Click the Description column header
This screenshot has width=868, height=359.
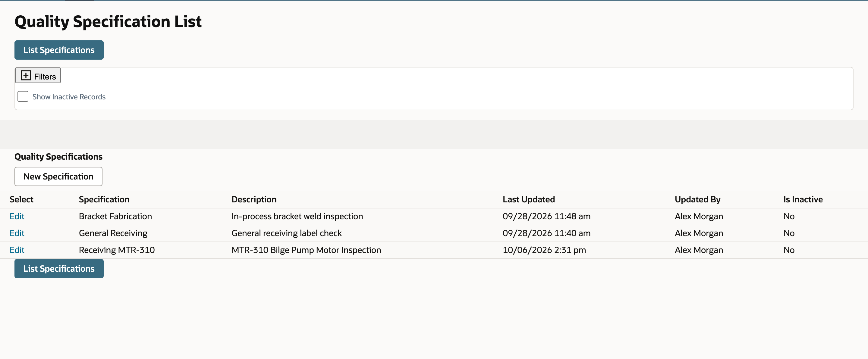[x=254, y=199]
